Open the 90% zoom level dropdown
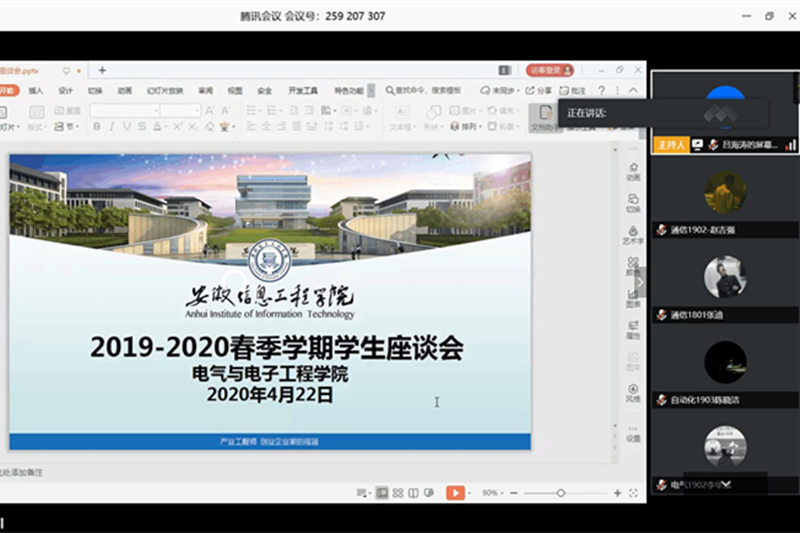The height and width of the screenshot is (533, 800). coord(493,493)
